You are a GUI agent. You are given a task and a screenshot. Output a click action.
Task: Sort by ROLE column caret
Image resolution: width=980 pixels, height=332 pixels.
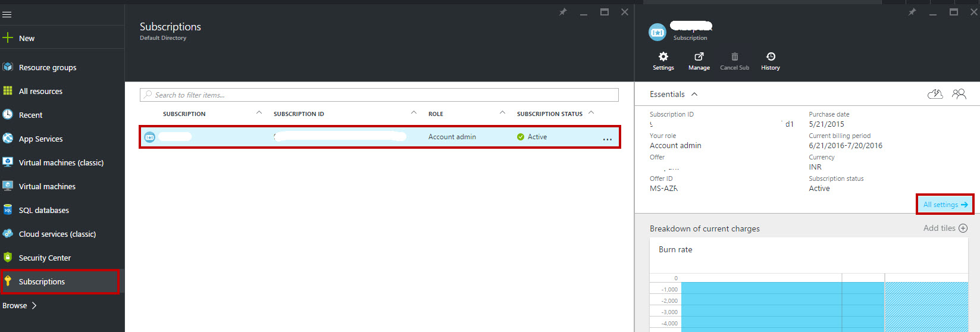pyautogui.click(x=502, y=112)
